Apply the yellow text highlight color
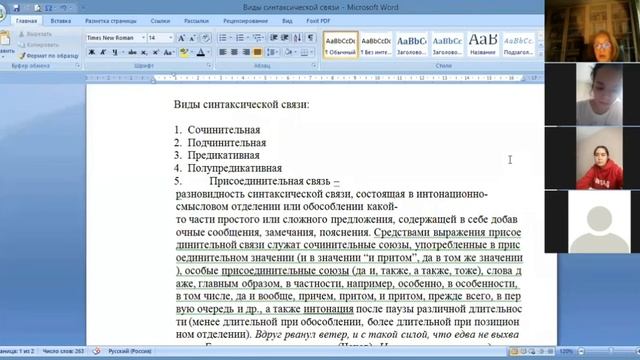This screenshot has width=640, height=360. coord(184,52)
